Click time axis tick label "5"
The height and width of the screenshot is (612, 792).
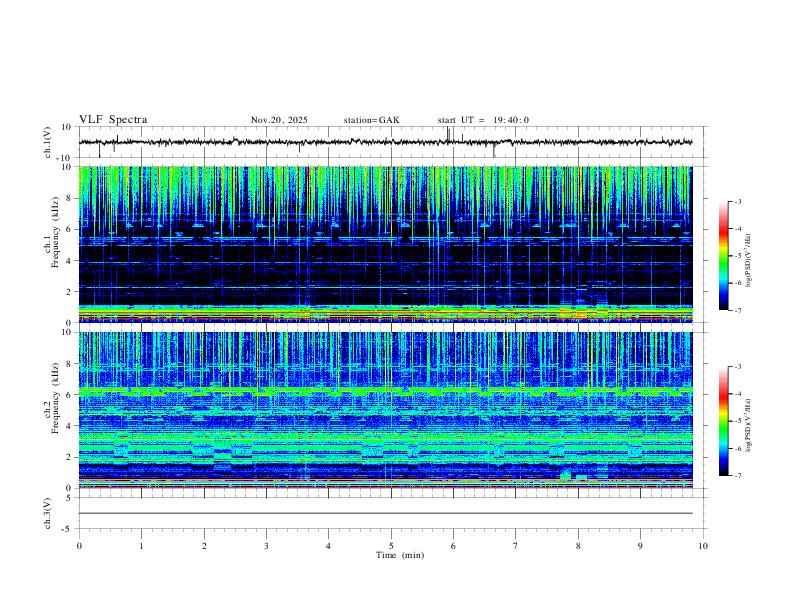[391, 546]
